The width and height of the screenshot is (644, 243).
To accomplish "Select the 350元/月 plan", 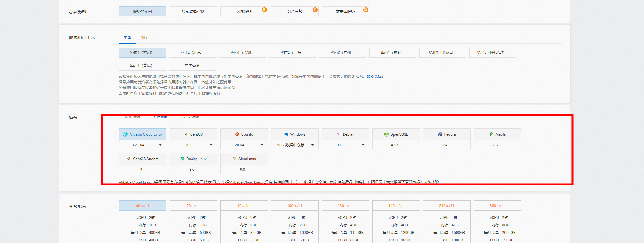I will pos(498,206).
